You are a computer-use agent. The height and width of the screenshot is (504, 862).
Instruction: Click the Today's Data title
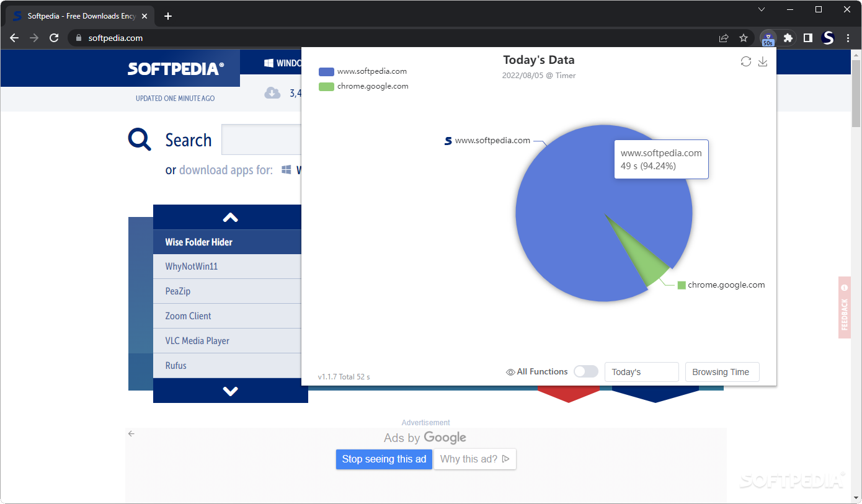pyautogui.click(x=539, y=60)
